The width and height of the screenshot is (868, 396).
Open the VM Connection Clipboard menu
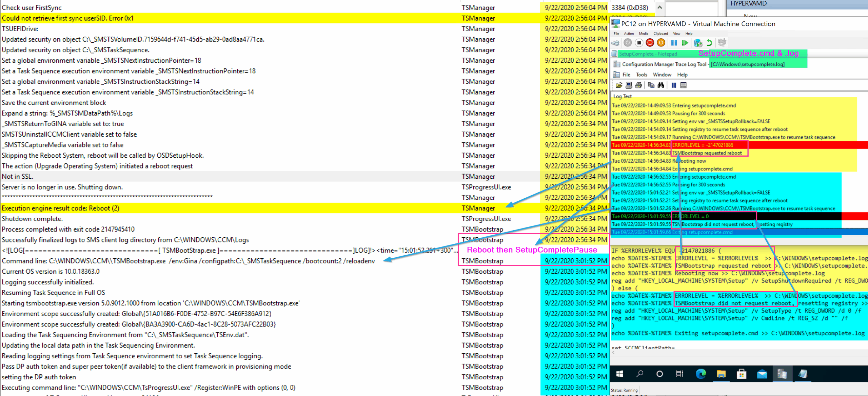pyautogui.click(x=660, y=34)
